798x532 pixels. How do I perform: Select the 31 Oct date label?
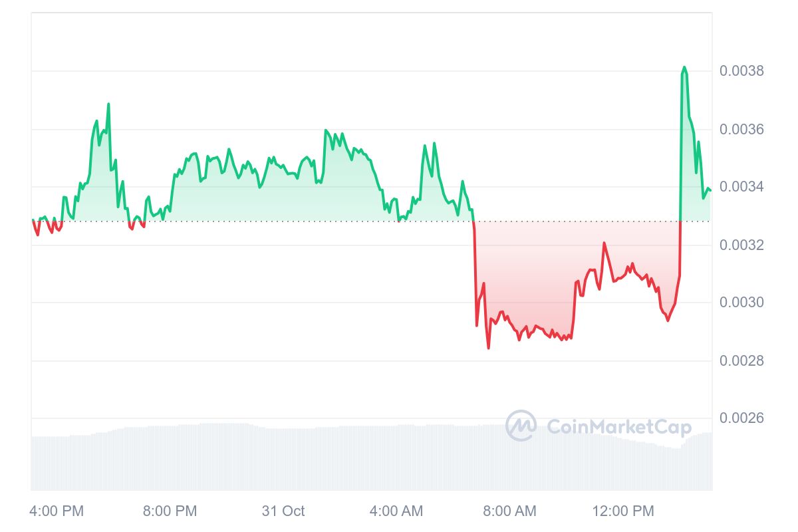point(283,511)
